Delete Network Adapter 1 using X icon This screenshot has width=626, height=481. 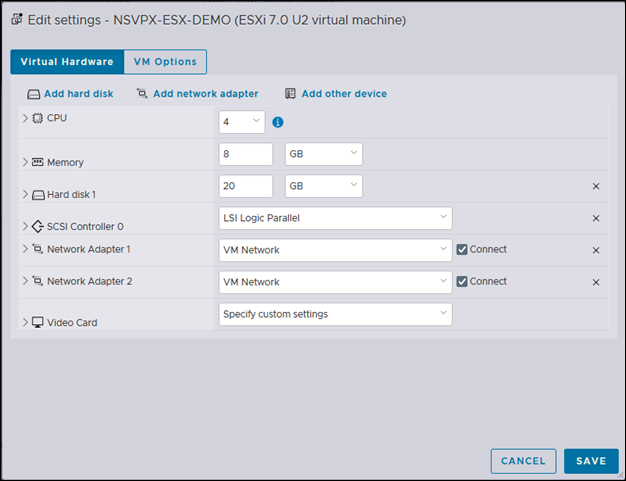596,250
